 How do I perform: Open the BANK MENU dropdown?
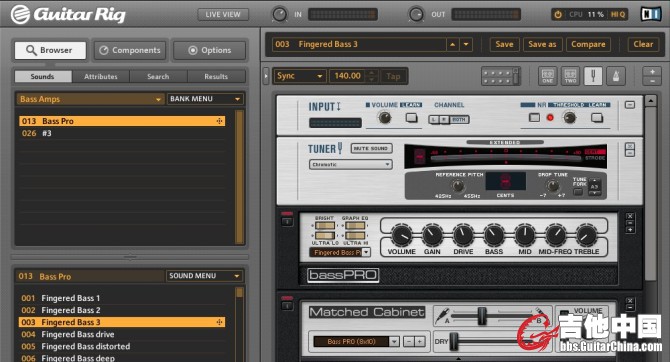coord(205,99)
